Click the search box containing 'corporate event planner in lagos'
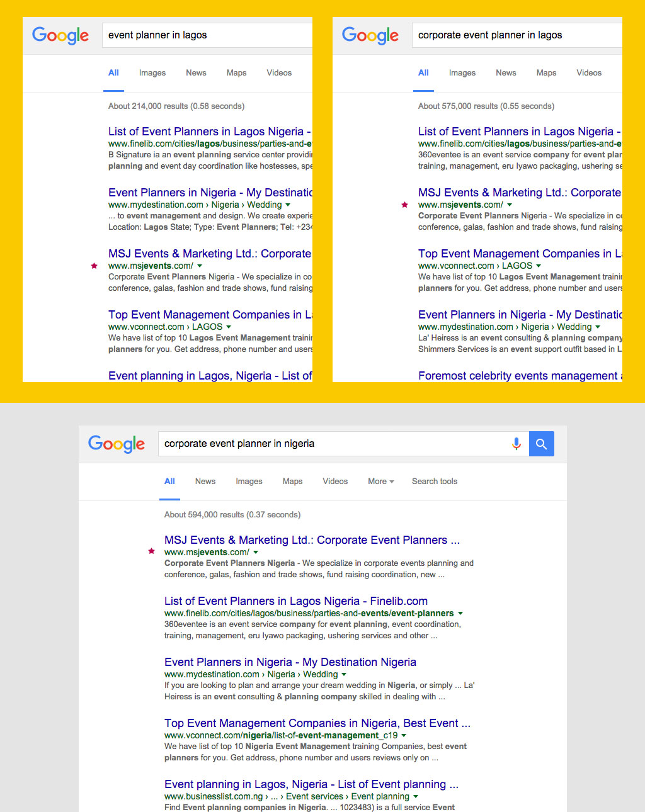The height and width of the screenshot is (812, 645). tap(517, 35)
